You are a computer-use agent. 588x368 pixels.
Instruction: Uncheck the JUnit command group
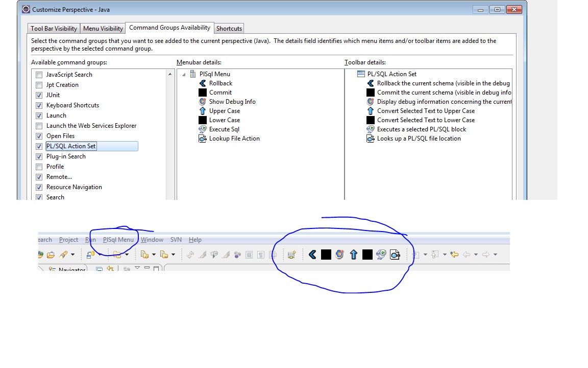point(39,95)
